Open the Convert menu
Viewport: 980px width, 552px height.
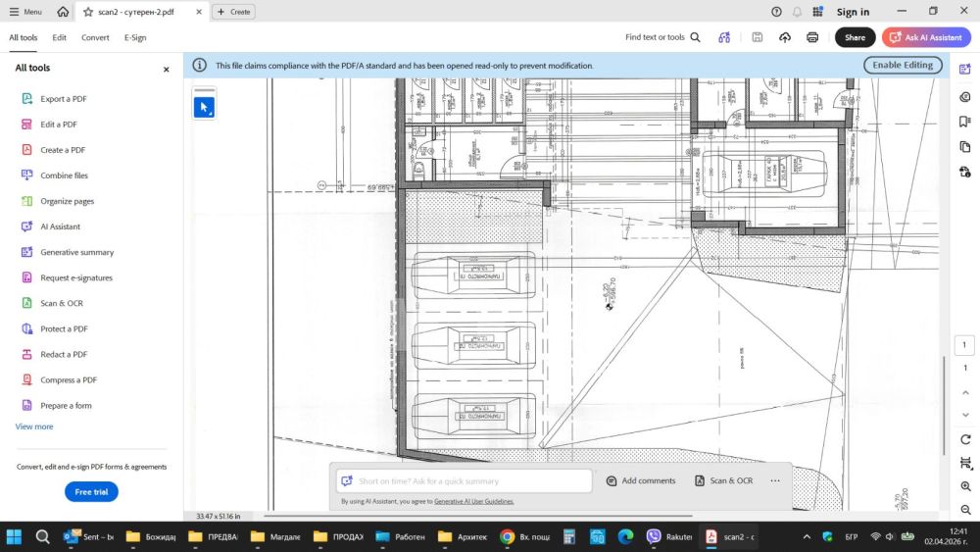point(95,37)
